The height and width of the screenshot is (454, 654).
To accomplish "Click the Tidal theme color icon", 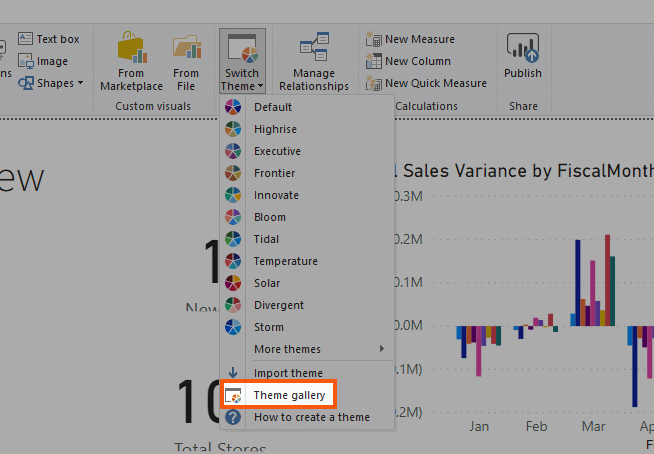I will pyautogui.click(x=233, y=239).
